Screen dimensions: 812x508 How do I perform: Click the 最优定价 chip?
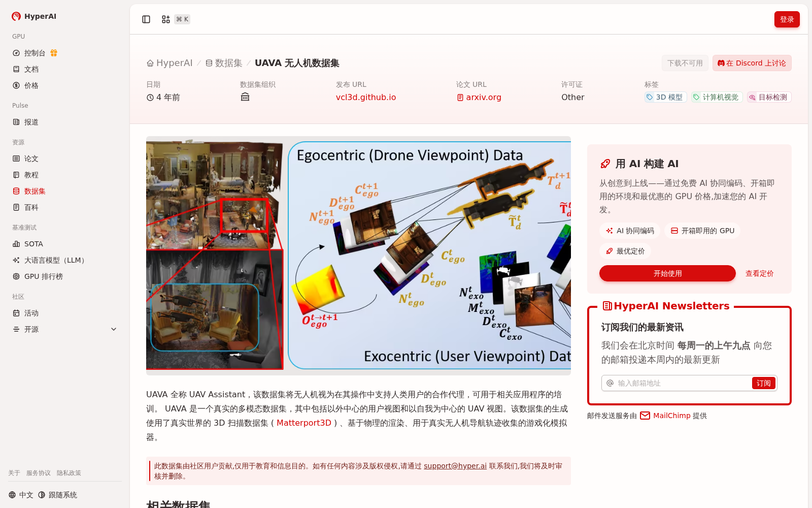(x=625, y=251)
